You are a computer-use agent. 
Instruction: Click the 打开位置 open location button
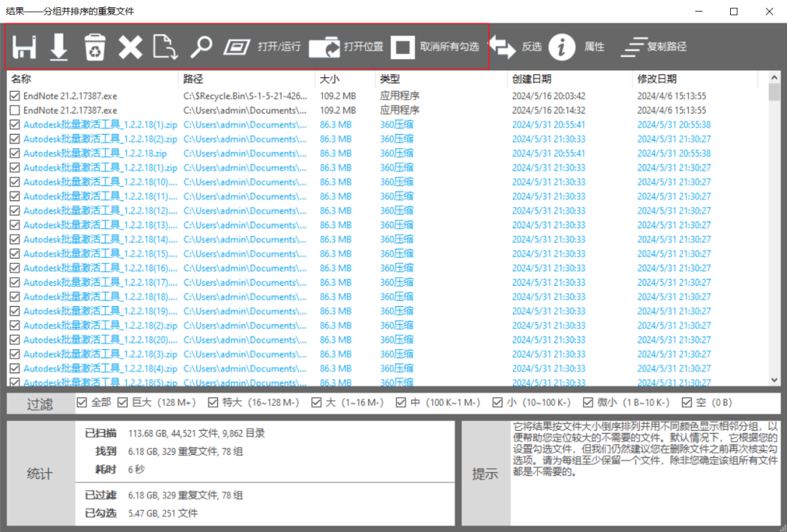click(x=346, y=47)
